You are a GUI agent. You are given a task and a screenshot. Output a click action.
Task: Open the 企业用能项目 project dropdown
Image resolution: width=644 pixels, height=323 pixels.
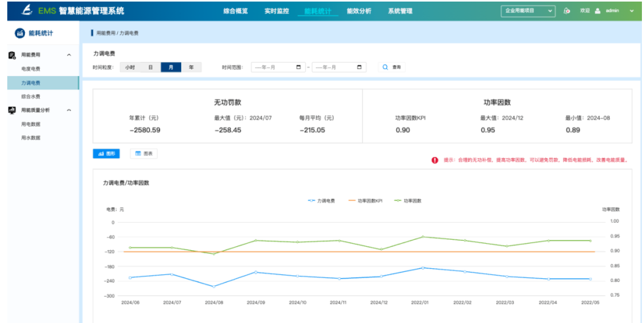click(x=528, y=11)
